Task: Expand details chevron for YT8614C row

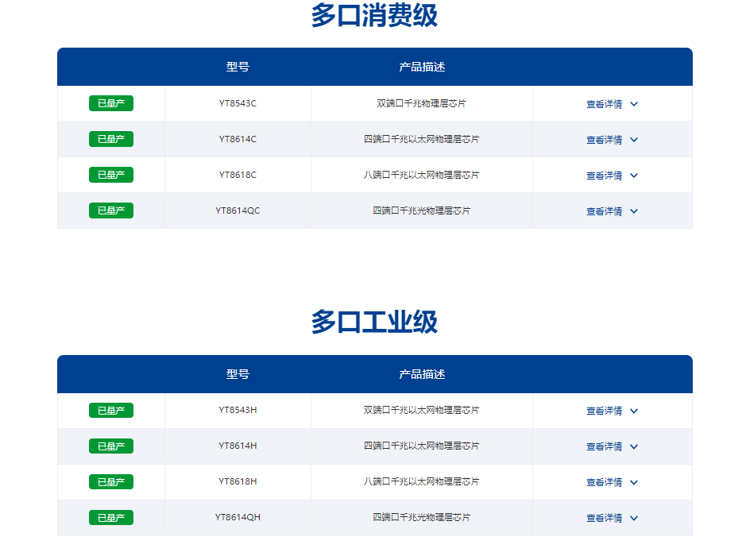Action: pyautogui.click(x=634, y=140)
